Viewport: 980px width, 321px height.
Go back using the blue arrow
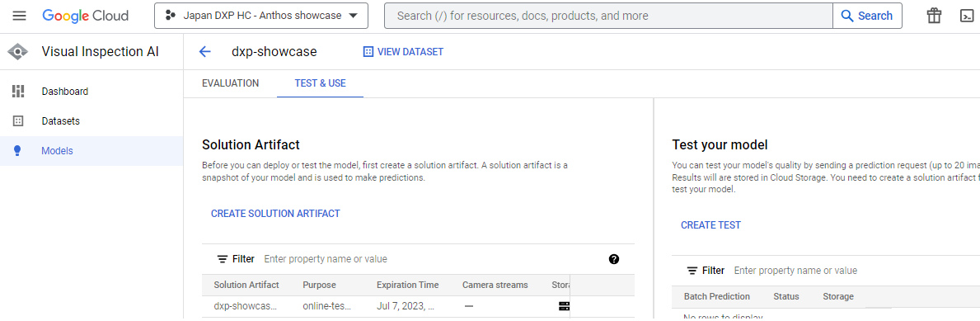tap(205, 52)
